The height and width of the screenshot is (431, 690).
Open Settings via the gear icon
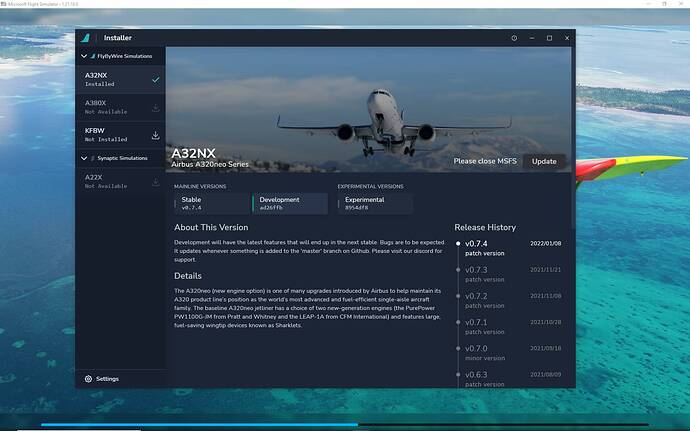88,379
